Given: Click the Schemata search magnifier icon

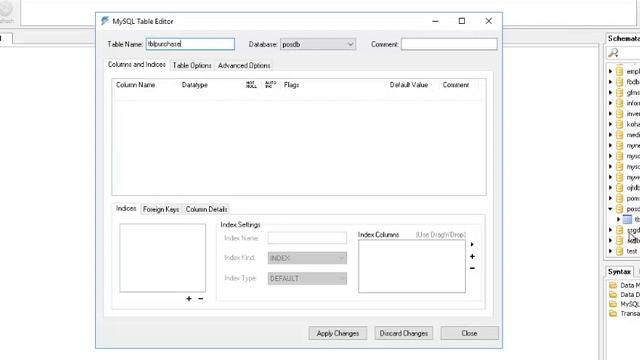Looking at the screenshot, I should (613, 53).
